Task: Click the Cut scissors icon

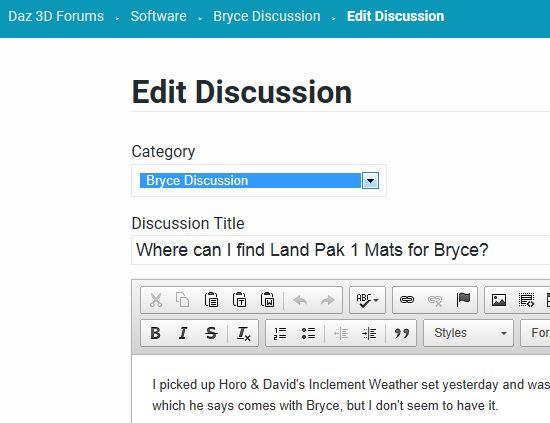Action: point(155,300)
